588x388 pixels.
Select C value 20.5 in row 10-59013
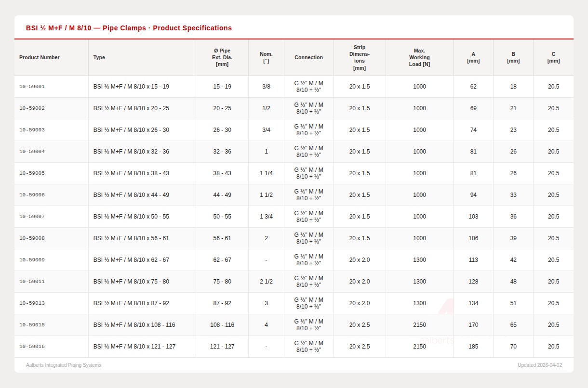pyautogui.click(x=553, y=303)
